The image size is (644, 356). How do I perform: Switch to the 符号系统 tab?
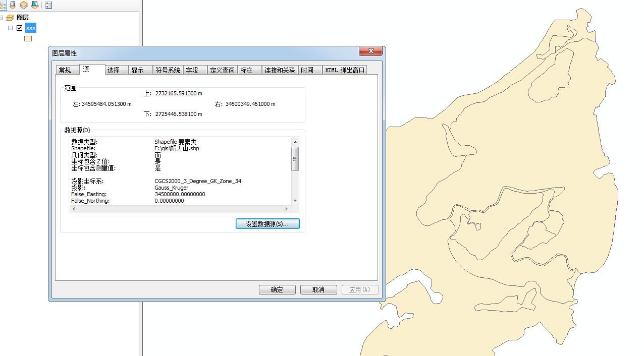168,70
